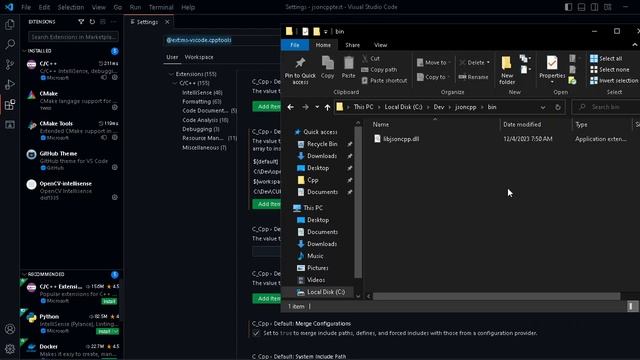Click the Paste icon in Explorer ribbon
Image resolution: width=640 pixels, height=360 pixels.
[348, 67]
